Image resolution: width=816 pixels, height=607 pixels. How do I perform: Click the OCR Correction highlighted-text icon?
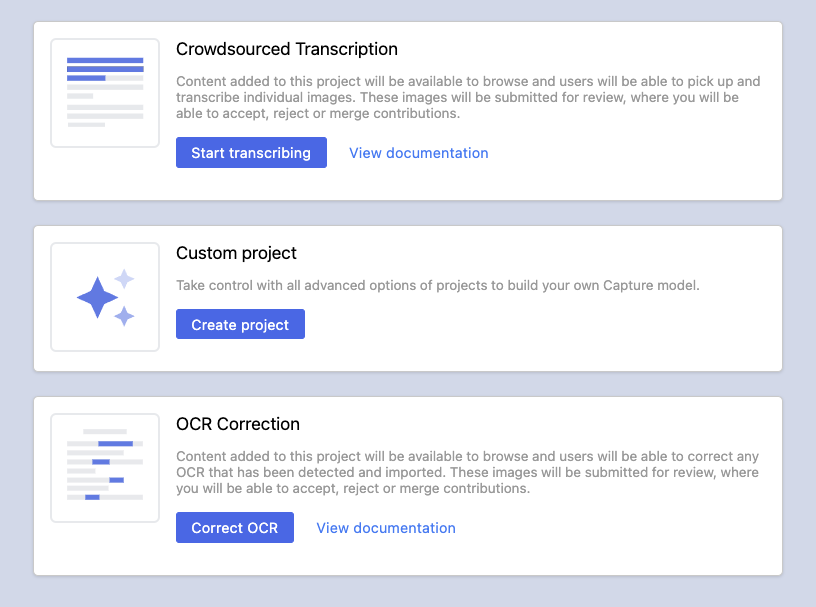(104, 467)
